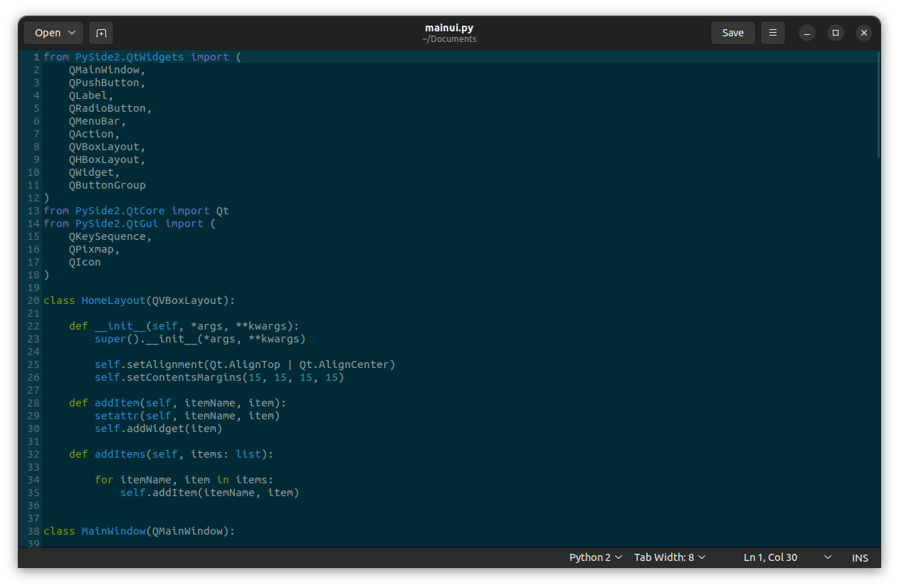Viewport: 899px width, 588px height.
Task: Toggle the INS insert mode indicator
Action: pos(860,557)
